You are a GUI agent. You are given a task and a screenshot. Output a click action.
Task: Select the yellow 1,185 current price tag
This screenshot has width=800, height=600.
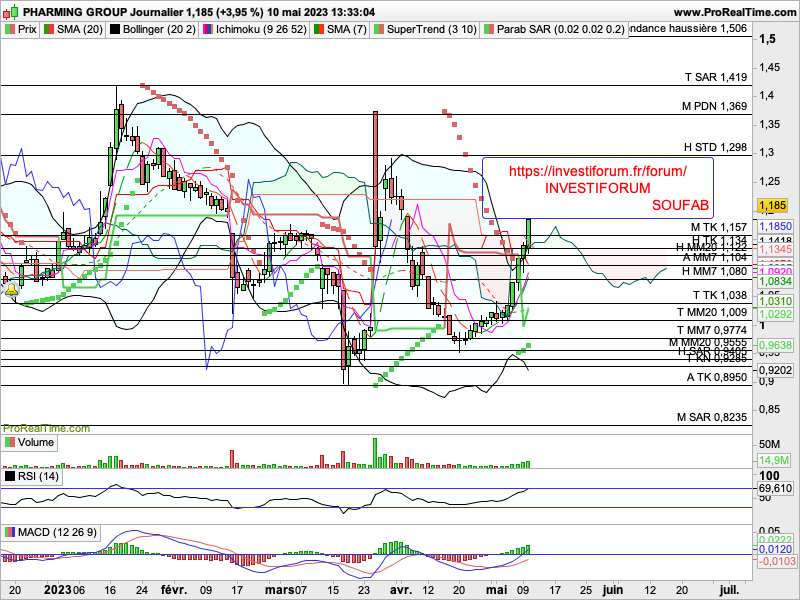click(x=772, y=206)
